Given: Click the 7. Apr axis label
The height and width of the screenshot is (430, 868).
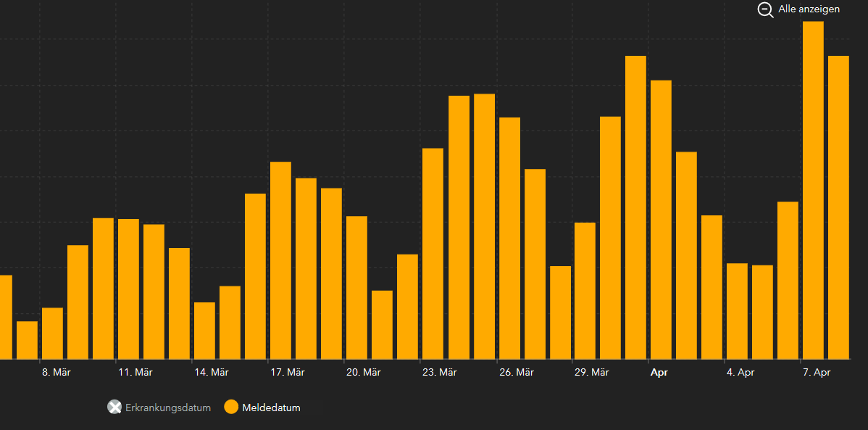Looking at the screenshot, I should 817,373.
